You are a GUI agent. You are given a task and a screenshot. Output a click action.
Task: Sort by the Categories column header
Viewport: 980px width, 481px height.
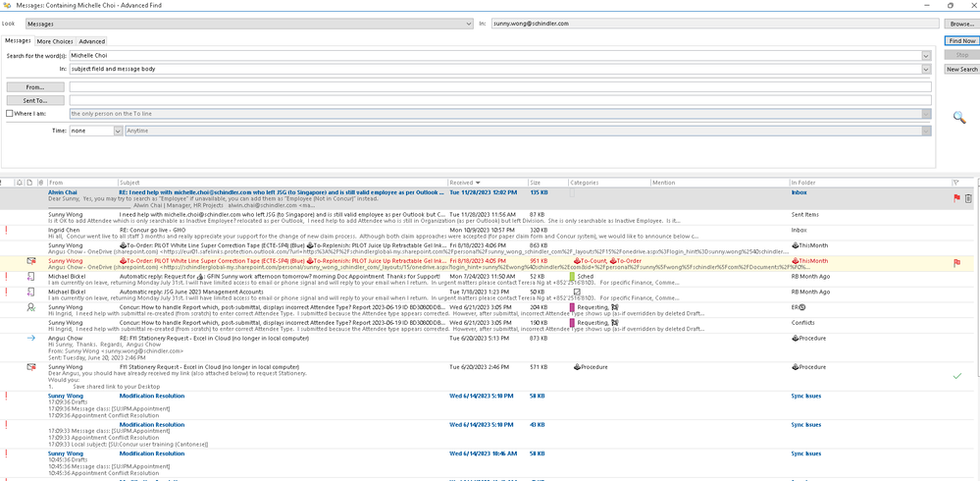(x=609, y=183)
